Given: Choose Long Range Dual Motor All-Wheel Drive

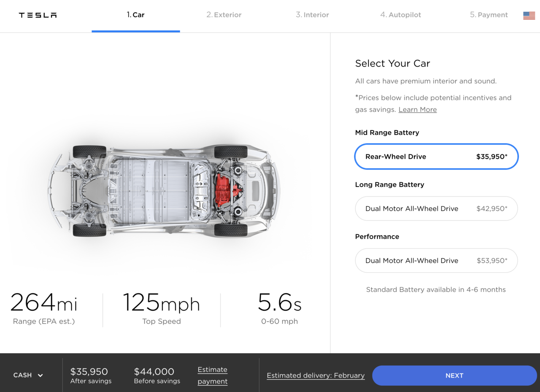Looking at the screenshot, I should click(x=436, y=208).
